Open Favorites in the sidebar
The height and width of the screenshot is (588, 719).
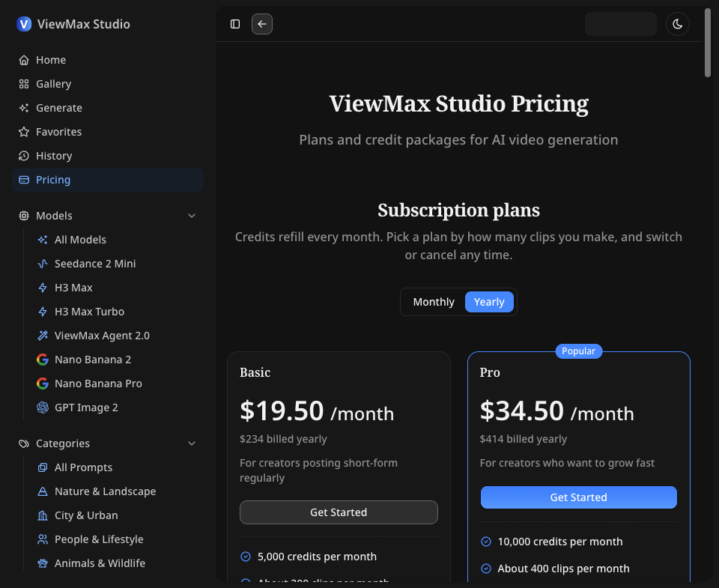point(108,132)
